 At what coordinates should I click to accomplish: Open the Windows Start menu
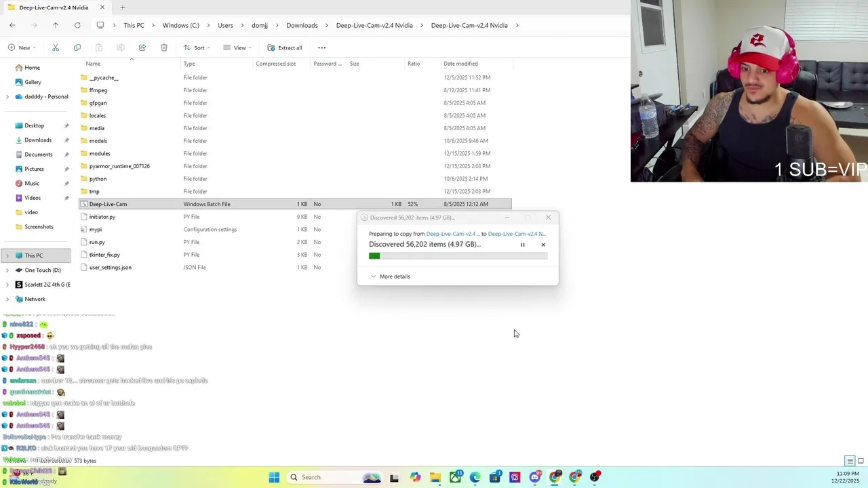coord(274,477)
